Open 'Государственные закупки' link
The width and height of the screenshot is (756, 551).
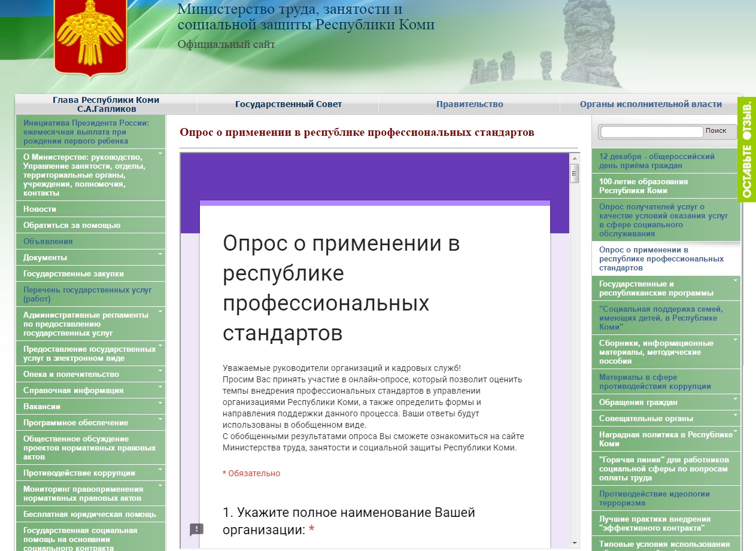[90, 274]
